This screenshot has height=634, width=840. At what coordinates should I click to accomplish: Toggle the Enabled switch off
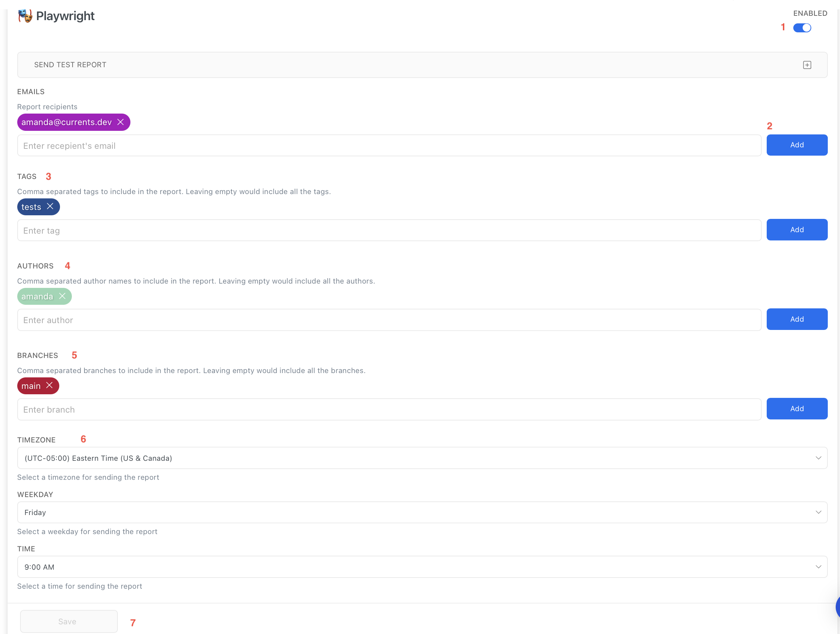[802, 28]
